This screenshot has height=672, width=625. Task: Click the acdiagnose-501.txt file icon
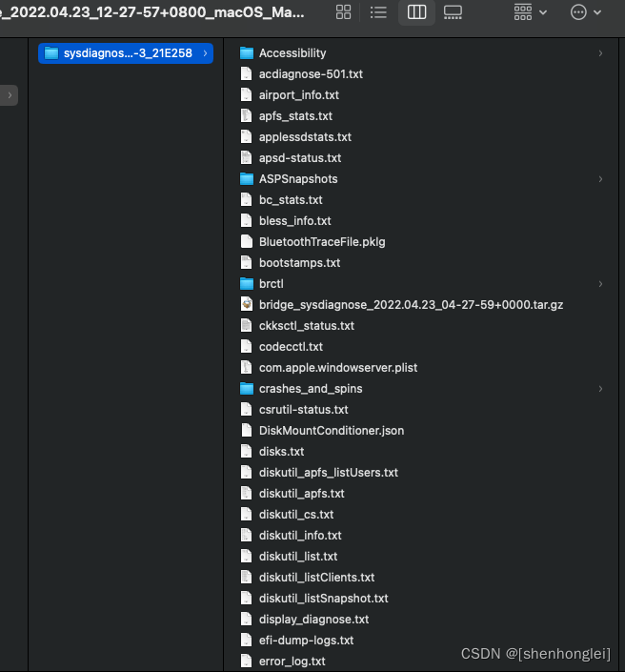coord(247,74)
